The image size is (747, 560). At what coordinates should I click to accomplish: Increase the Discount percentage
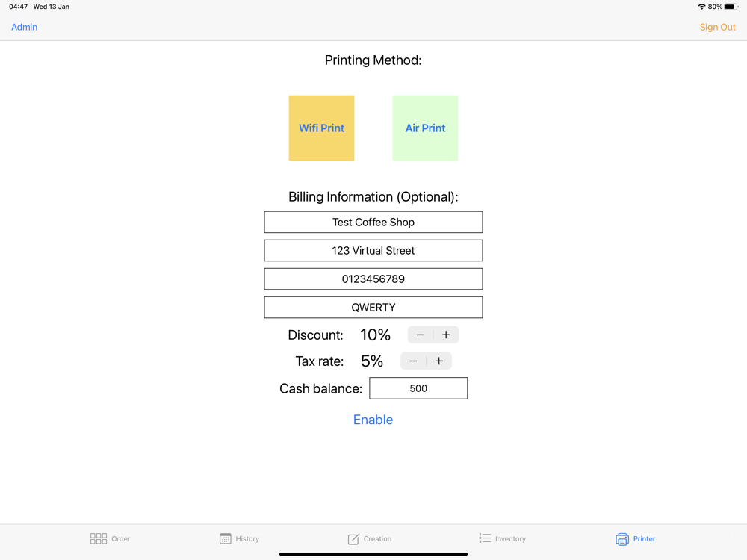(x=446, y=335)
